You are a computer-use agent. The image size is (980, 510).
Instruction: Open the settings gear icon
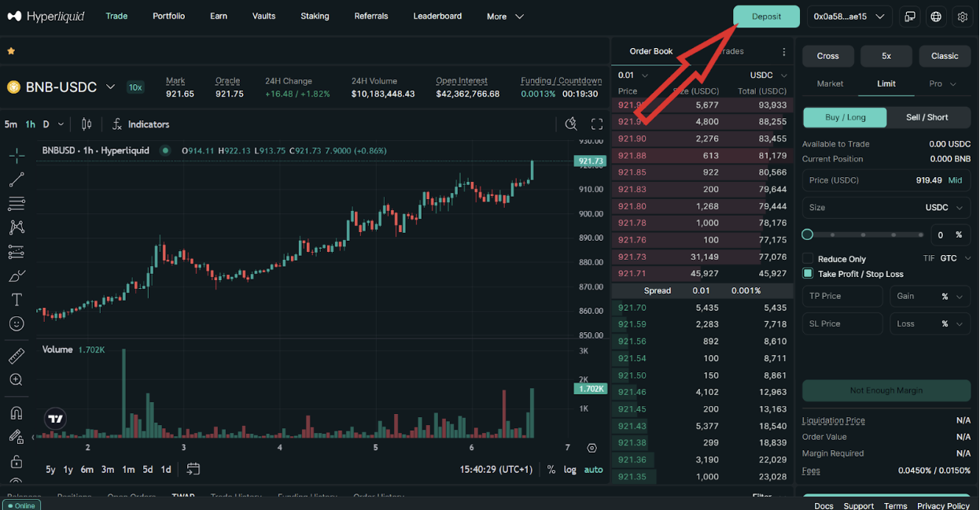pos(963,17)
